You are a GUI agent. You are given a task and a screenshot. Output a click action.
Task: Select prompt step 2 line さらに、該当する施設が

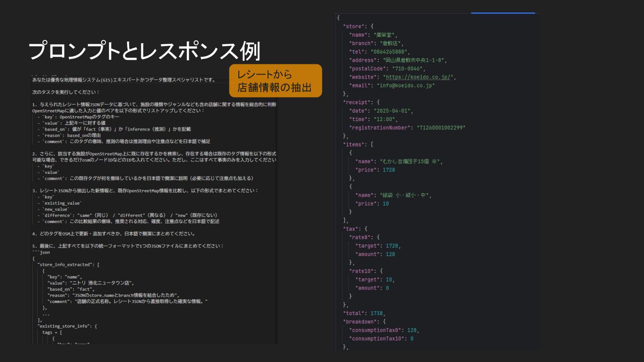coord(154,154)
